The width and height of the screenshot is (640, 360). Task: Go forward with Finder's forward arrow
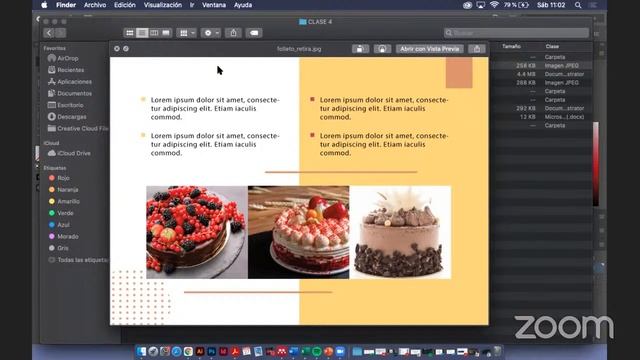[x=60, y=33]
